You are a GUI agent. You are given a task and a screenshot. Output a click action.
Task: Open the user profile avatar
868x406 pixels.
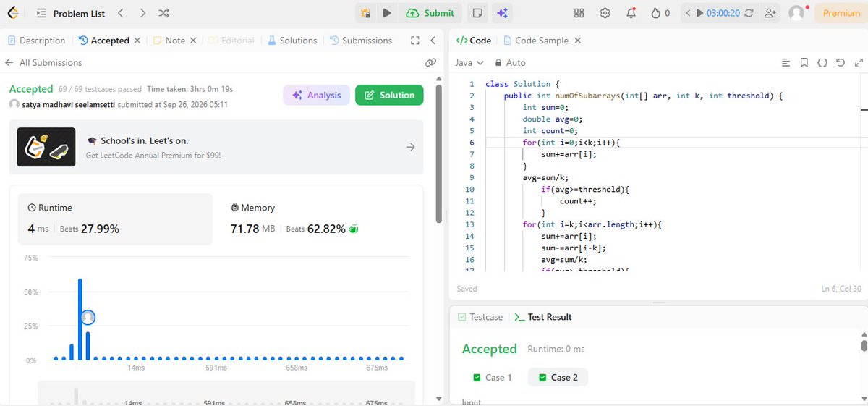796,13
